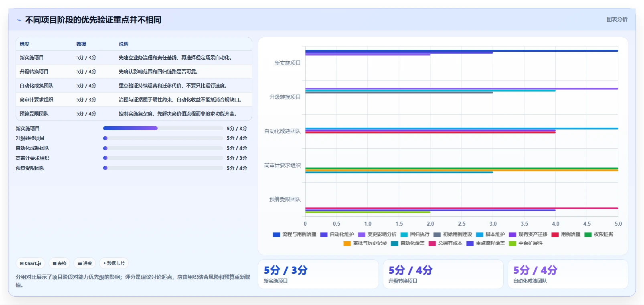Click the 新实施项目 progress bar
The height and width of the screenshot is (305, 644).
pos(163,128)
